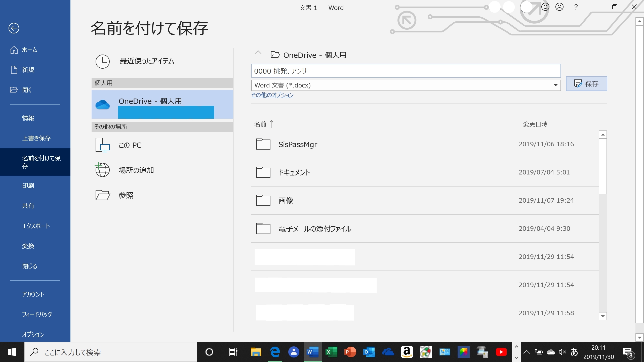Unmute the volume tray icon
644x362 pixels.
click(x=562, y=352)
